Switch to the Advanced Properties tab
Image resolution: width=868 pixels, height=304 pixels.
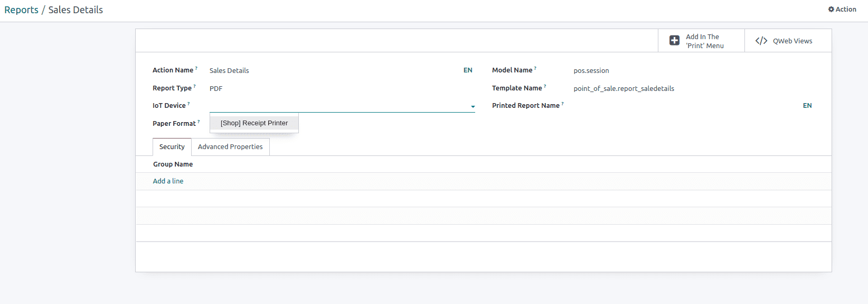click(230, 147)
